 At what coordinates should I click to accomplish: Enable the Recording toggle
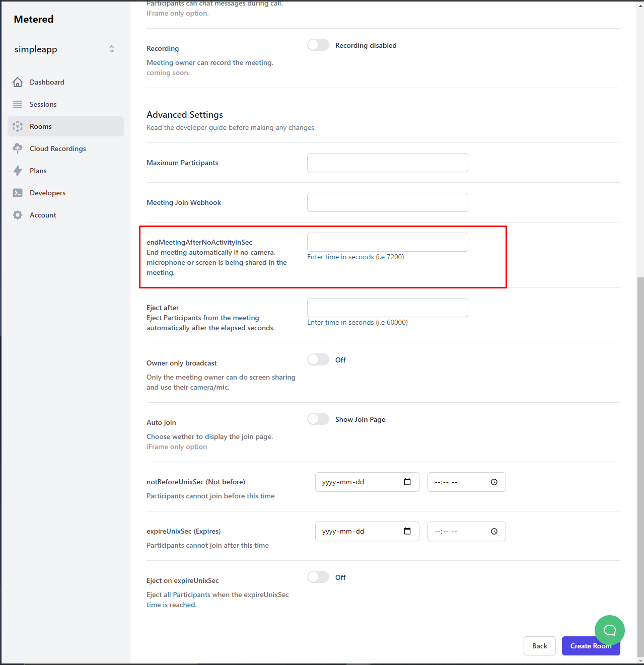(318, 45)
